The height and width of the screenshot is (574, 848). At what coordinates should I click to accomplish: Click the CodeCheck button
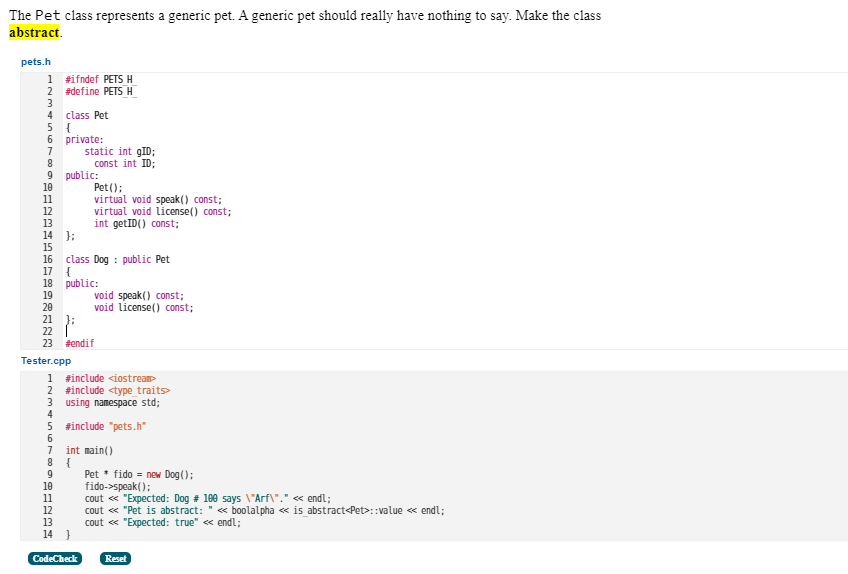[55, 558]
